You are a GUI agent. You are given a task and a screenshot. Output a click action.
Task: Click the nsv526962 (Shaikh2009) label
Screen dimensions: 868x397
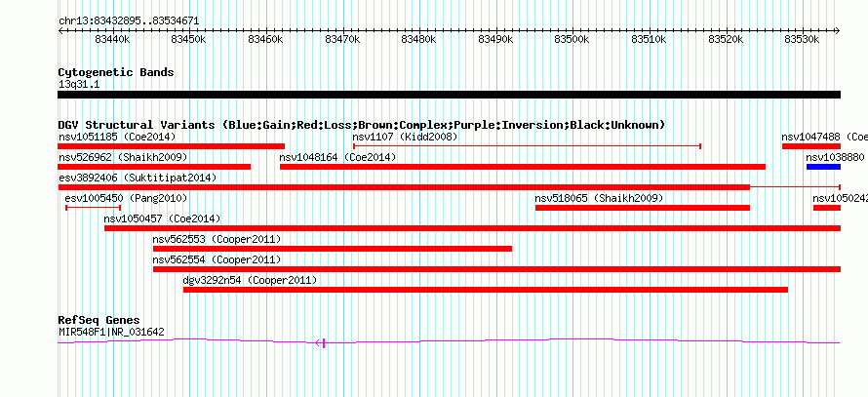coord(123,157)
